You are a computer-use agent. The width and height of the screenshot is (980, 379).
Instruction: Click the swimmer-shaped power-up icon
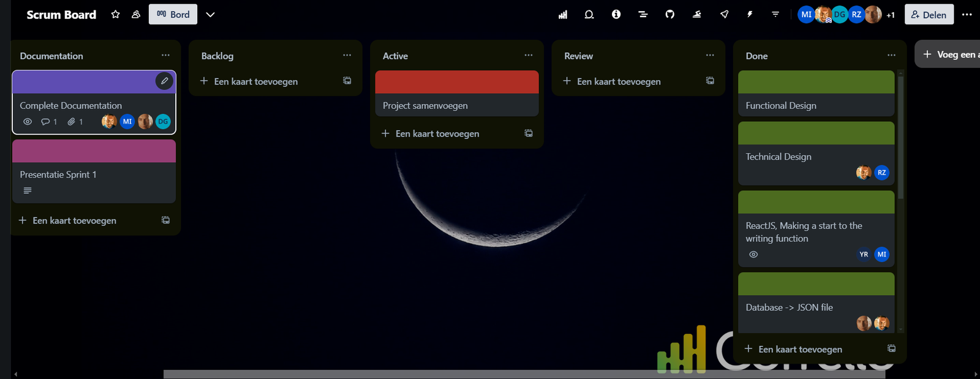tap(697, 14)
